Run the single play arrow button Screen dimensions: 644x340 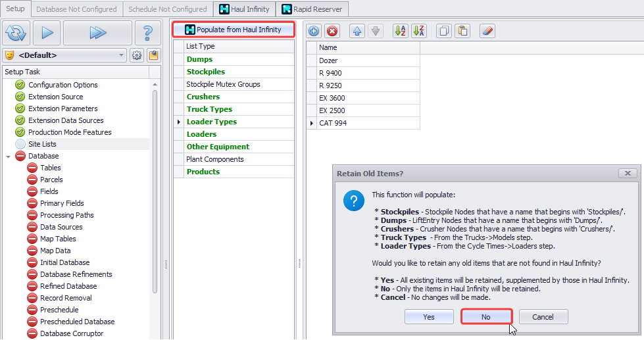[x=47, y=32]
